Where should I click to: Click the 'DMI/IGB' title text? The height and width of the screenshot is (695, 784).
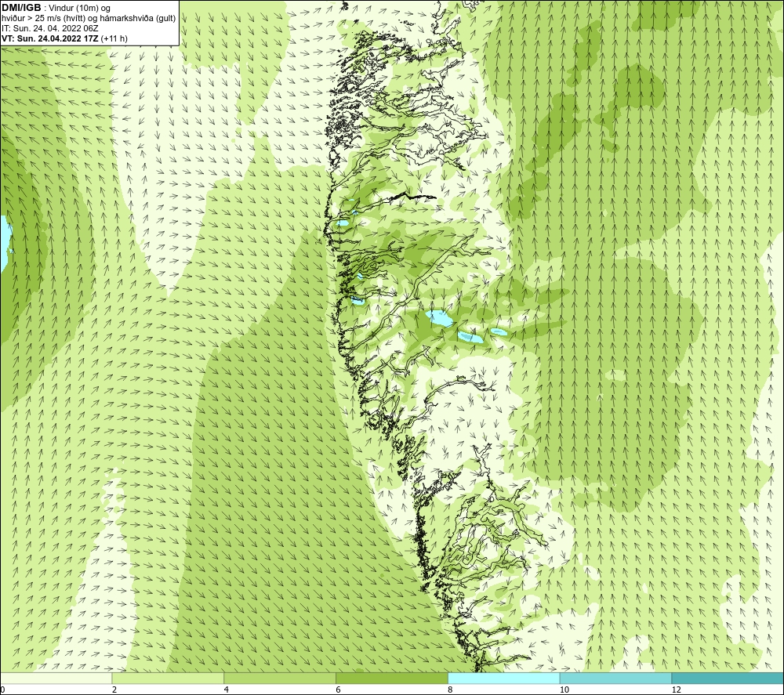tap(21, 8)
